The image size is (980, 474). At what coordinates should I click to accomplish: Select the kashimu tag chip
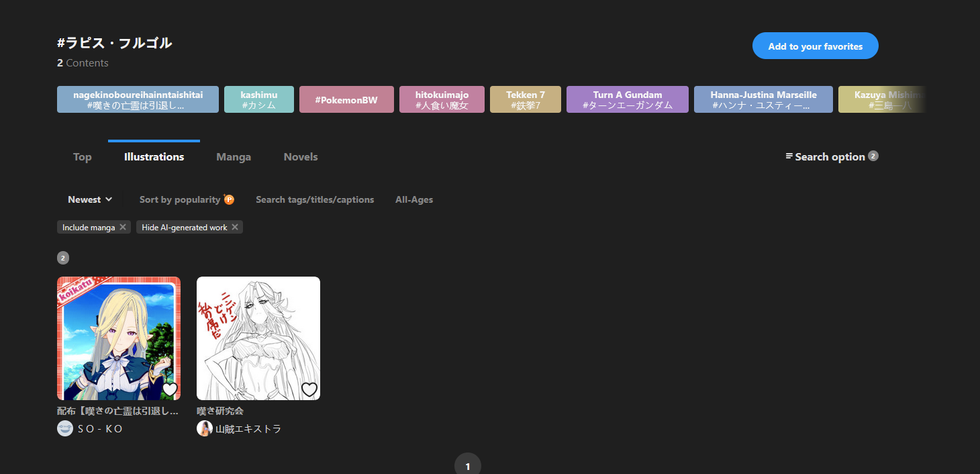(x=259, y=99)
